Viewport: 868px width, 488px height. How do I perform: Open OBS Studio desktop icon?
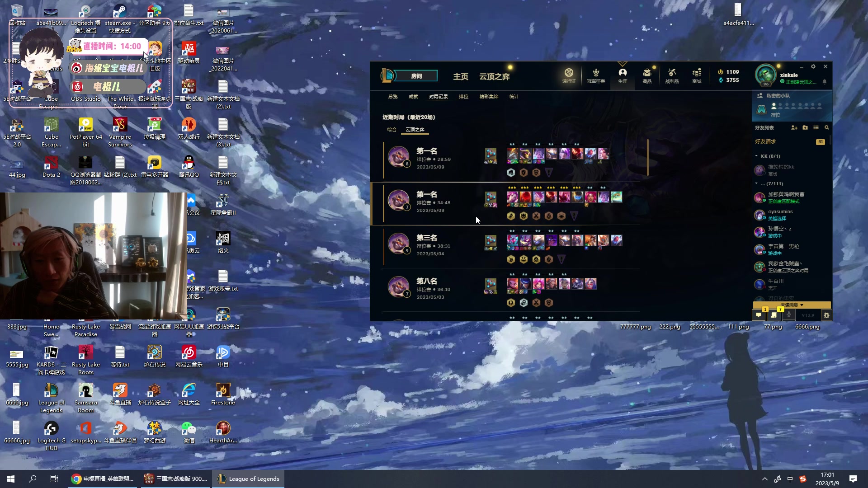point(86,91)
